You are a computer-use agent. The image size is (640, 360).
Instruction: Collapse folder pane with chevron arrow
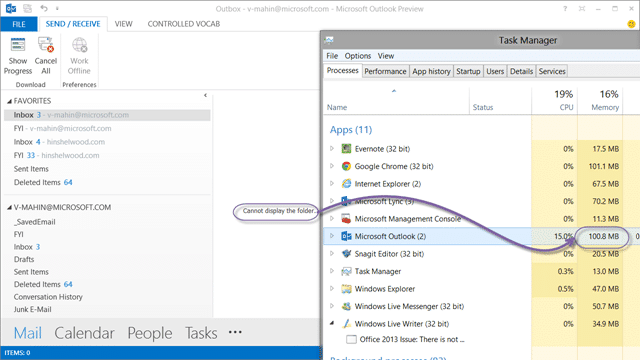[x=205, y=95]
